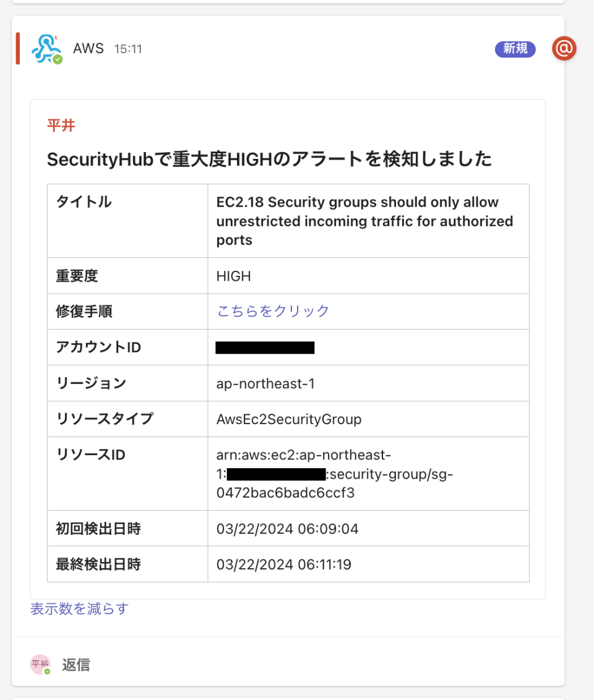The width and height of the screenshot is (594, 700).
Task: Select the SecurityHub alert heading
Action: tap(269, 159)
